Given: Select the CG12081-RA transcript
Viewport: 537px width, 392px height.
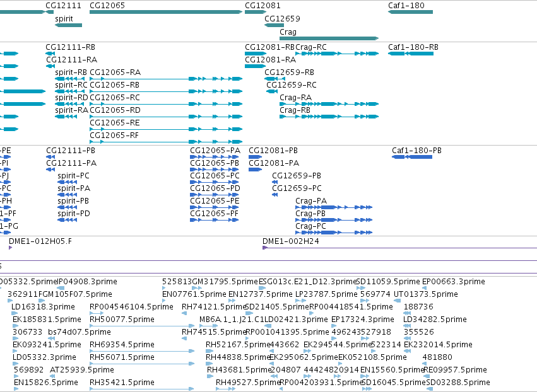Looking at the screenshot, I should (x=270, y=60).
